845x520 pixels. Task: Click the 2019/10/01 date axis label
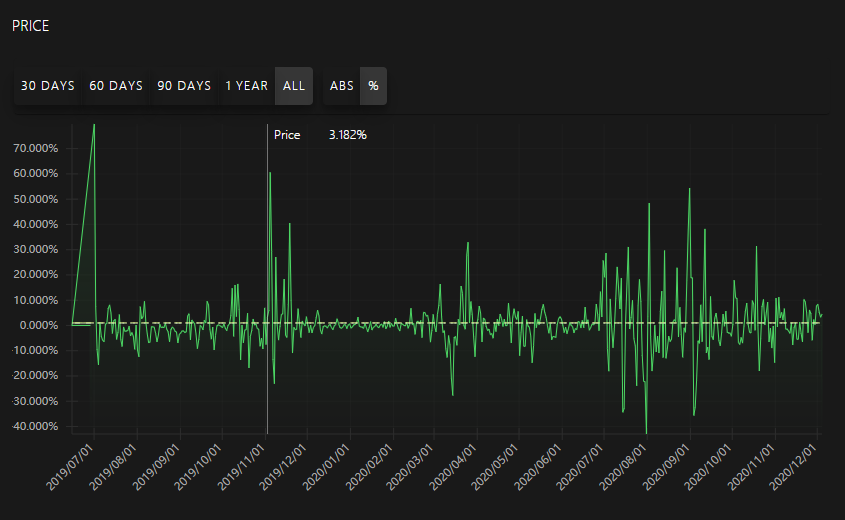(x=198, y=467)
